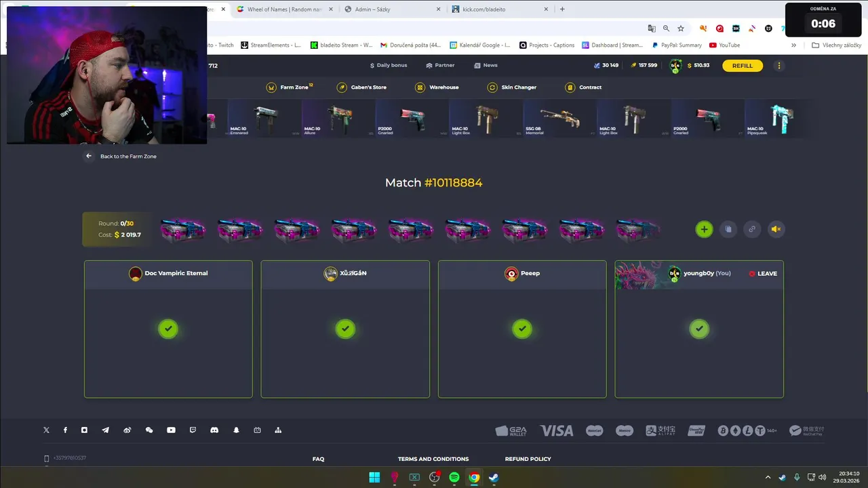Click the Chrome translate page icon
This screenshot has width=868, height=488.
point(652,28)
